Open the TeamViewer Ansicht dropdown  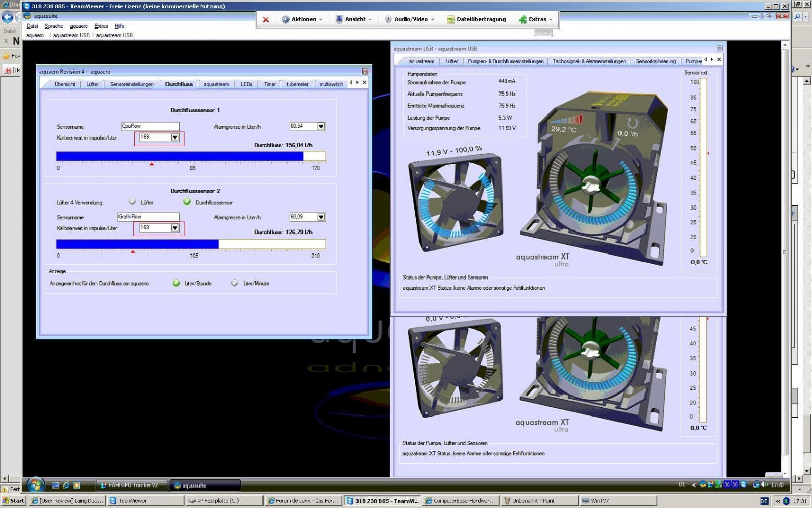pos(353,19)
